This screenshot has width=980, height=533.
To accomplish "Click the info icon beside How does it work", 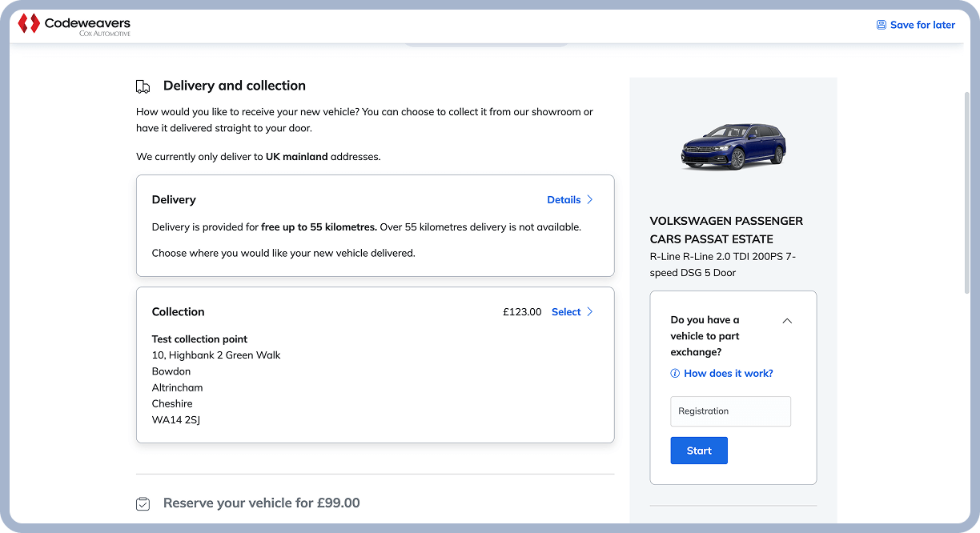I will point(675,374).
